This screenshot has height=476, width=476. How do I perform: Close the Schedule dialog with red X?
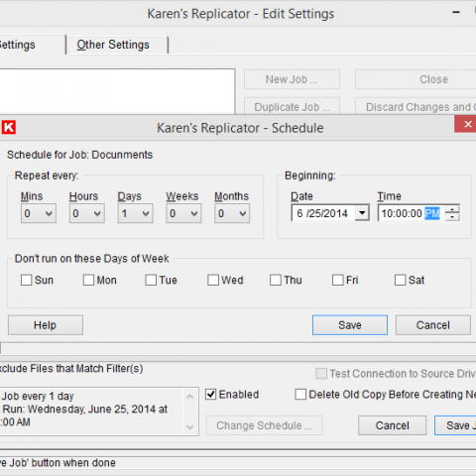(466, 124)
